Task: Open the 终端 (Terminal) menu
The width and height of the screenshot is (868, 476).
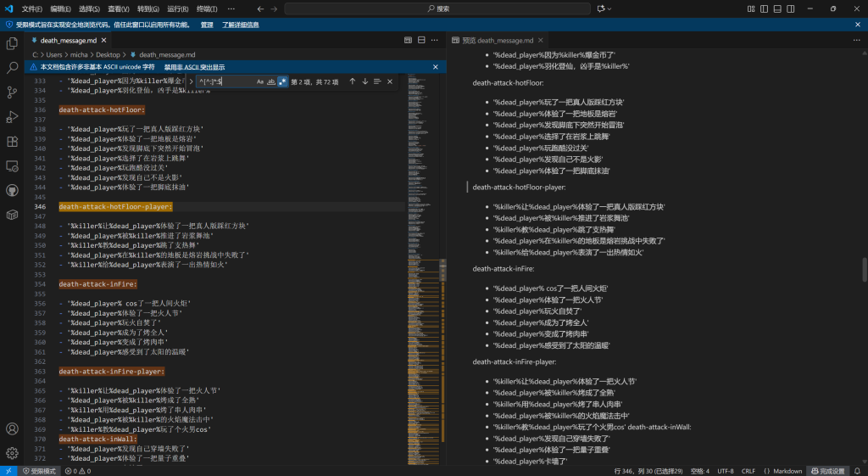Action: 207,8
